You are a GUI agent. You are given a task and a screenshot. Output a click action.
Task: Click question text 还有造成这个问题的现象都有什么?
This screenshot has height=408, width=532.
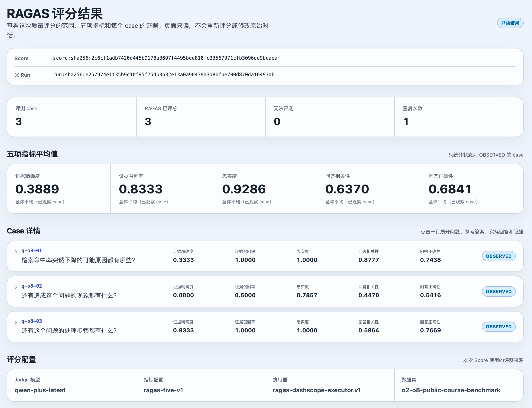[69, 295]
